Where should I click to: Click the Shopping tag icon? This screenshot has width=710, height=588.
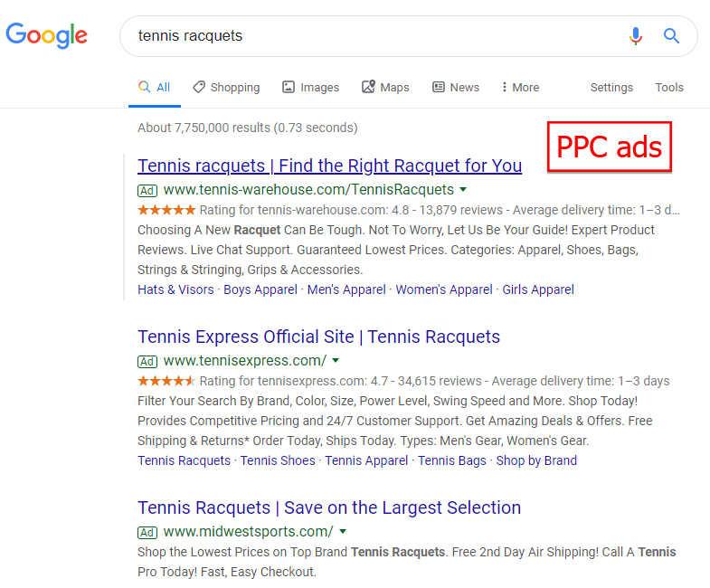[199, 87]
